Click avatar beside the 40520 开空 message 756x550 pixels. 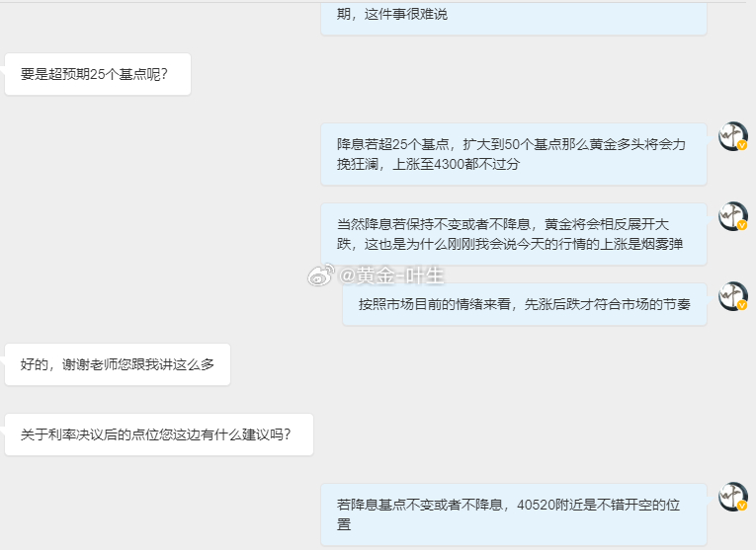(x=733, y=497)
